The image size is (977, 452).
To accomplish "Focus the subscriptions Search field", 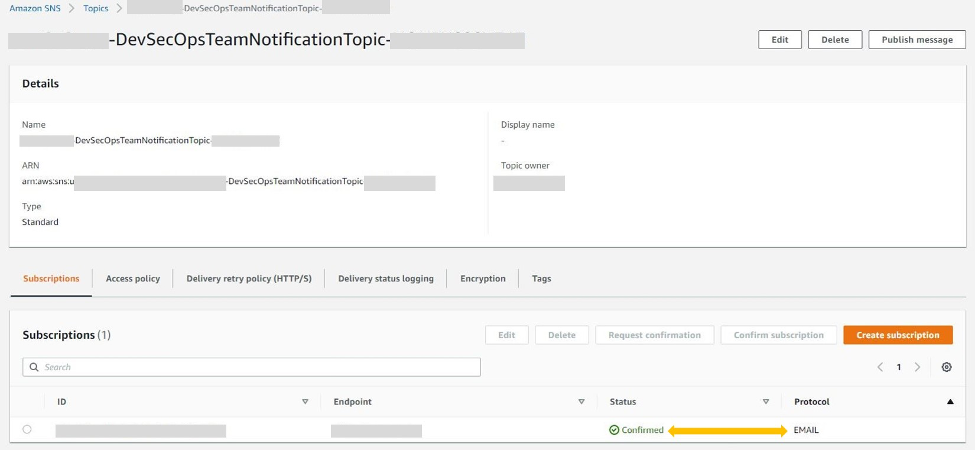I will tap(251, 367).
